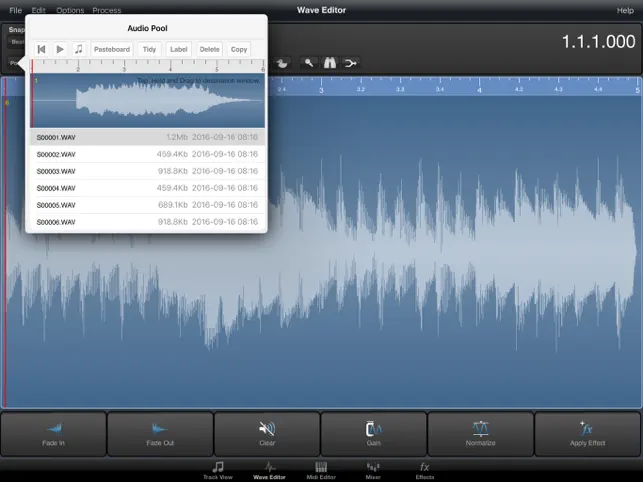The image size is (643, 482).
Task: Click the 1.1.1.000 position display
Action: pos(598,42)
